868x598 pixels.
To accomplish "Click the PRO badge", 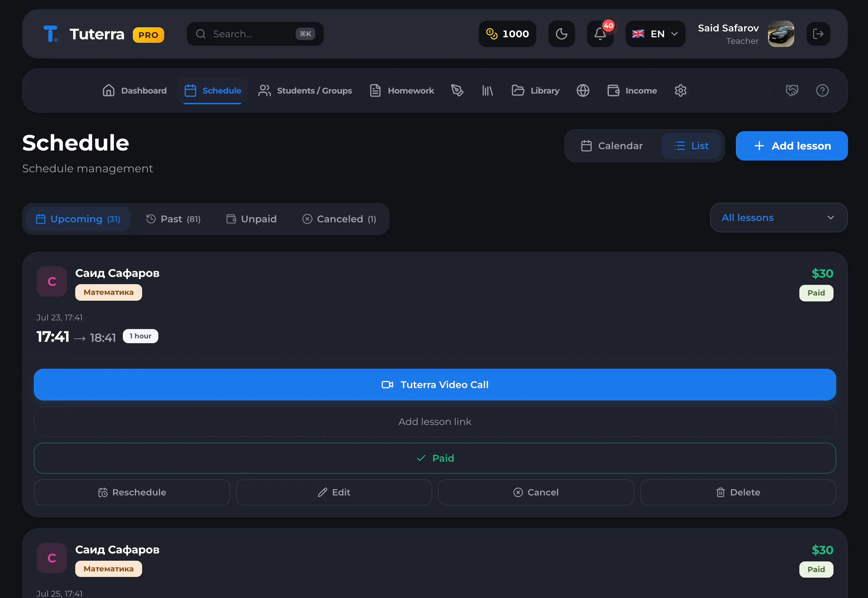I will click(148, 35).
